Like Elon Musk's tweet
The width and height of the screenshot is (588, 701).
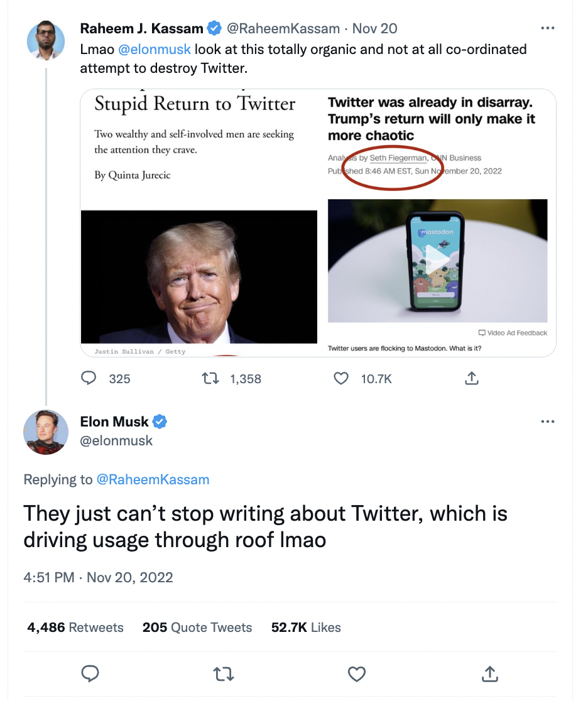click(x=357, y=674)
